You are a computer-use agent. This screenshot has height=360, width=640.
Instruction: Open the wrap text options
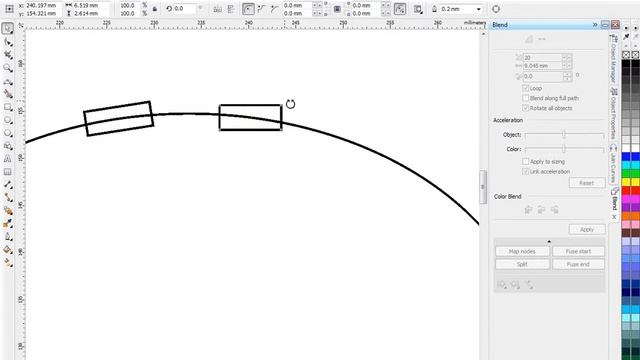418,9
